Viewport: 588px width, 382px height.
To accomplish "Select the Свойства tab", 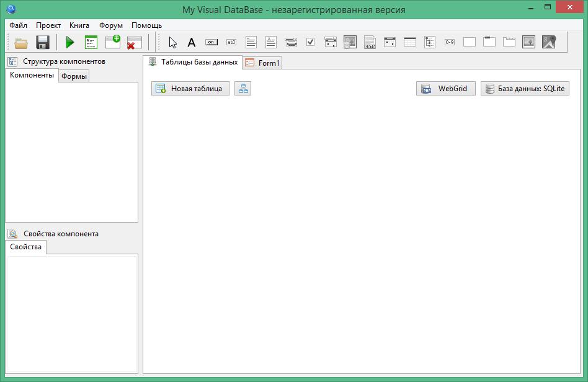I will click(x=26, y=247).
